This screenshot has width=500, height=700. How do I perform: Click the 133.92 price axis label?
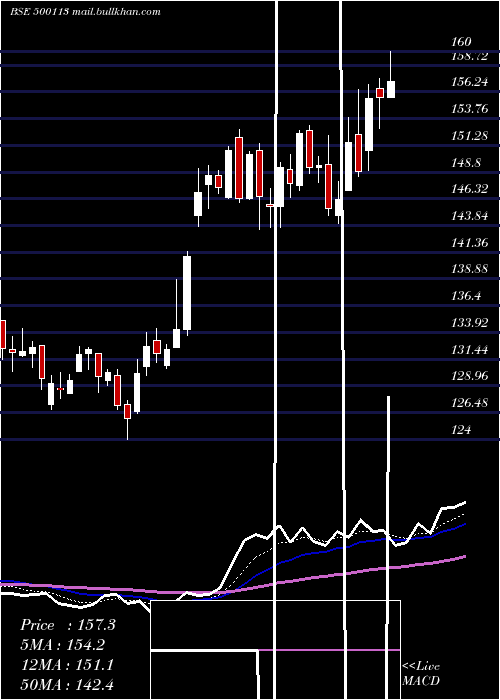[469, 322]
